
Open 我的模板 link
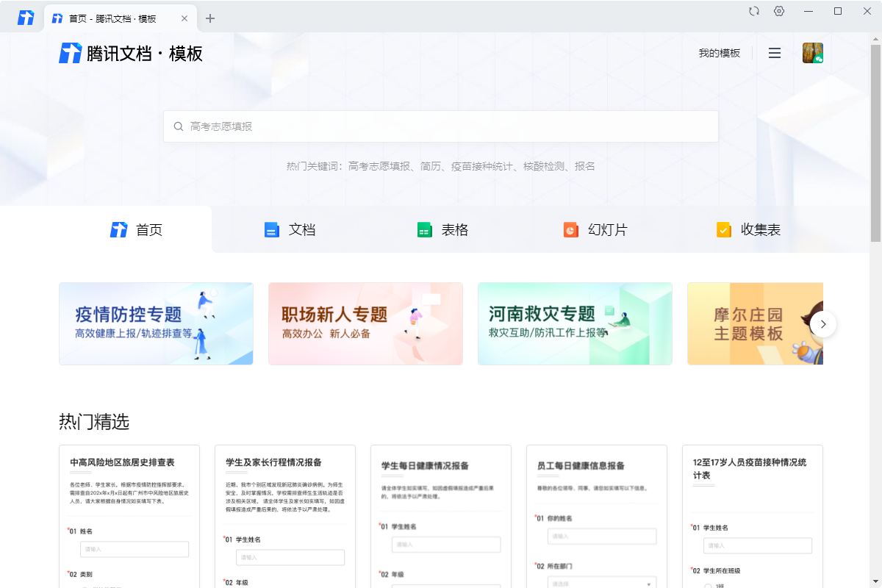coord(720,53)
